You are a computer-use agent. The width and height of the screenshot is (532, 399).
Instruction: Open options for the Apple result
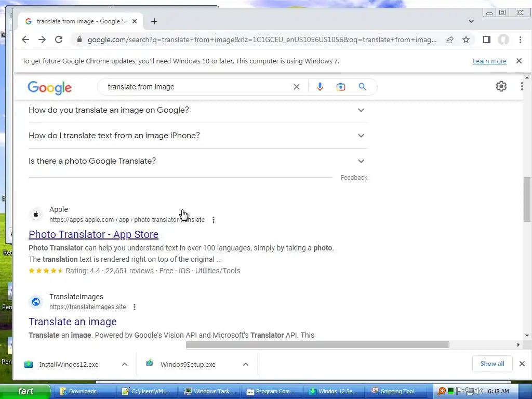pos(214,220)
